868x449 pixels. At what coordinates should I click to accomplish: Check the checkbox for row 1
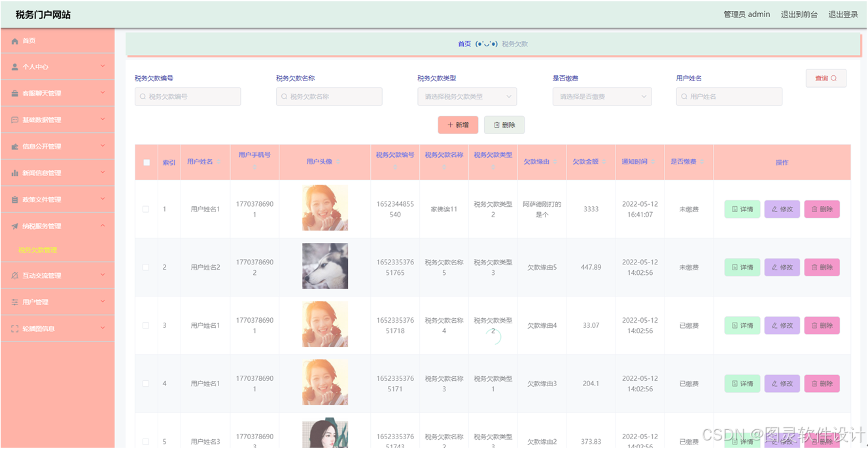coord(146,209)
